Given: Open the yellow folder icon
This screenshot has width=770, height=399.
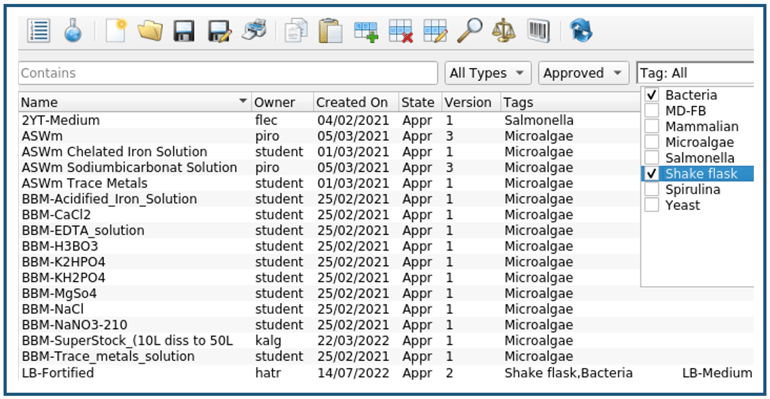Looking at the screenshot, I should coord(150,31).
